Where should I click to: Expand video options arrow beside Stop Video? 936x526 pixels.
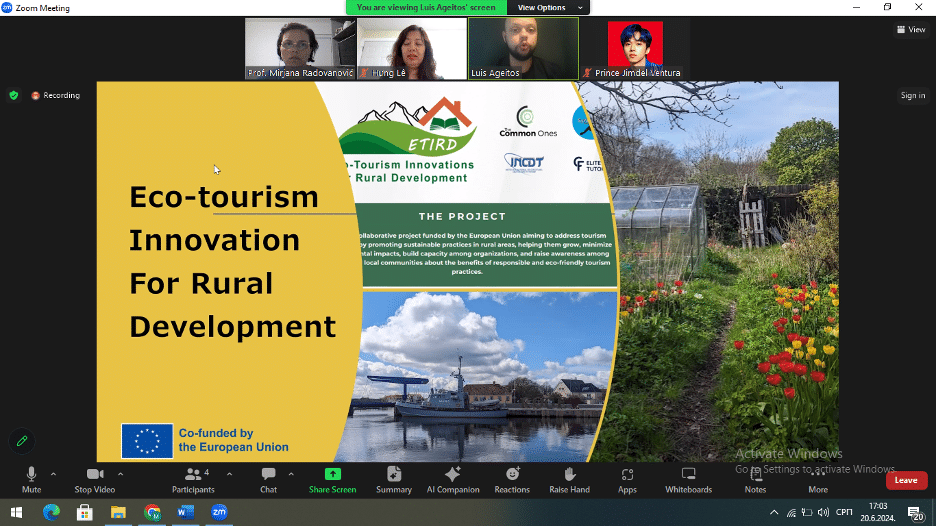[x=121, y=474]
